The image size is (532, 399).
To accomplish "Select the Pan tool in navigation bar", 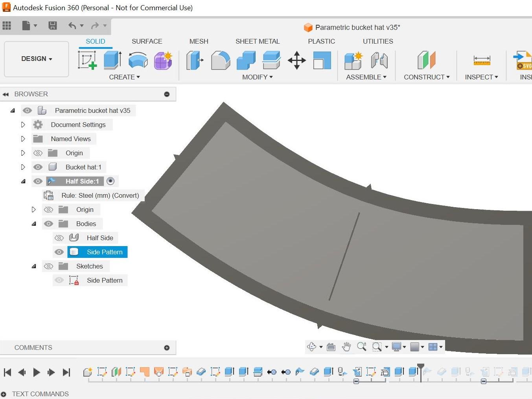I will click(x=346, y=347).
